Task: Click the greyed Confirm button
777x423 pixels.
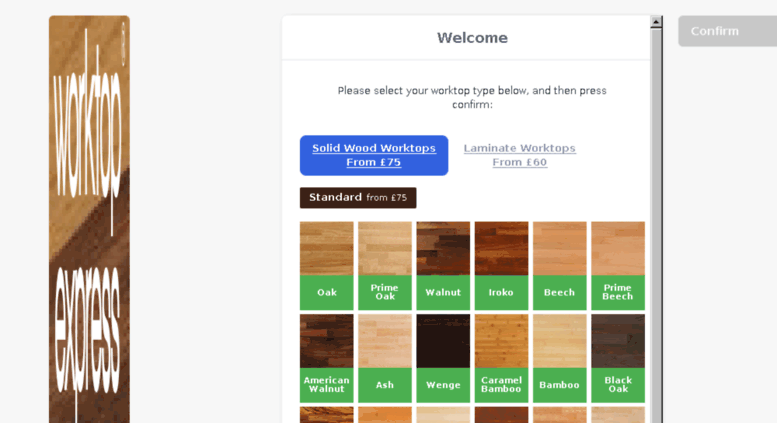Action: (x=727, y=31)
